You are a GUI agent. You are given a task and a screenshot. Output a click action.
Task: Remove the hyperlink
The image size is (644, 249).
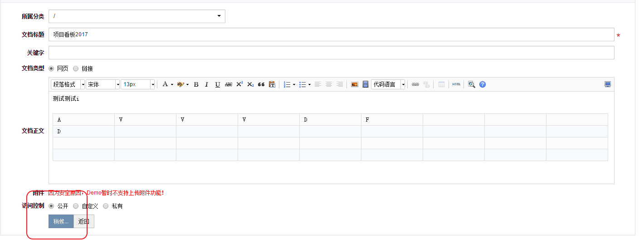tap(426, 84)
